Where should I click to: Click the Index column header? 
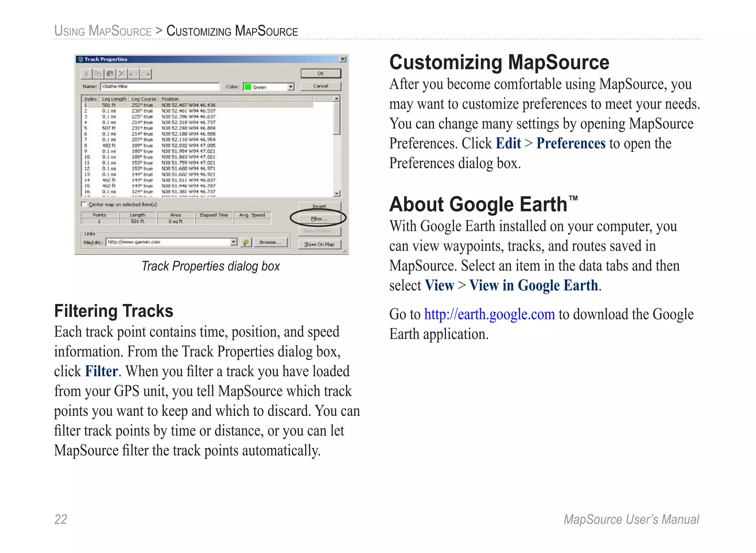tap(91, 99)
